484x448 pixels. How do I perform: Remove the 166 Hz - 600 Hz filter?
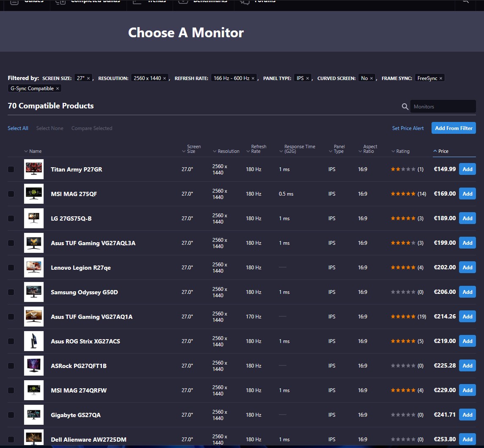tap(253, 78)
